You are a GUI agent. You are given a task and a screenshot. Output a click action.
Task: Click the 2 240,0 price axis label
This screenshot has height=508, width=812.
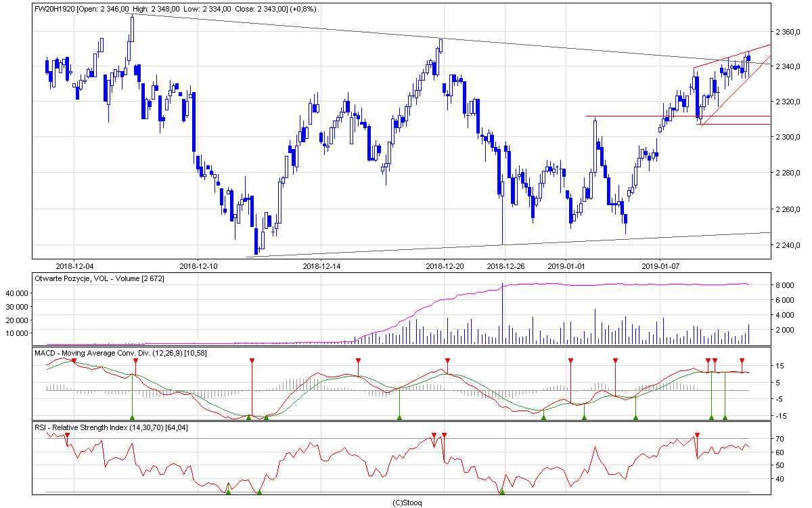[x=788, y=245]
